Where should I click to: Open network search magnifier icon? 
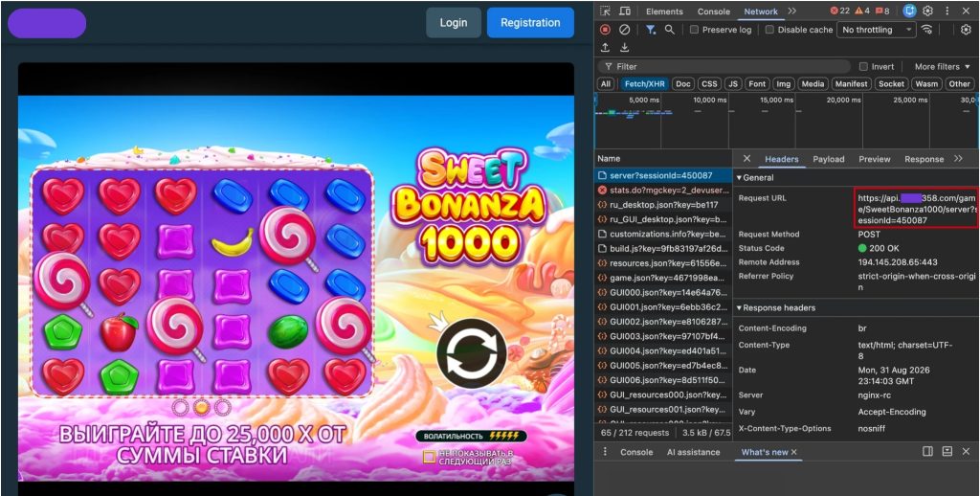tap(669, 30)
